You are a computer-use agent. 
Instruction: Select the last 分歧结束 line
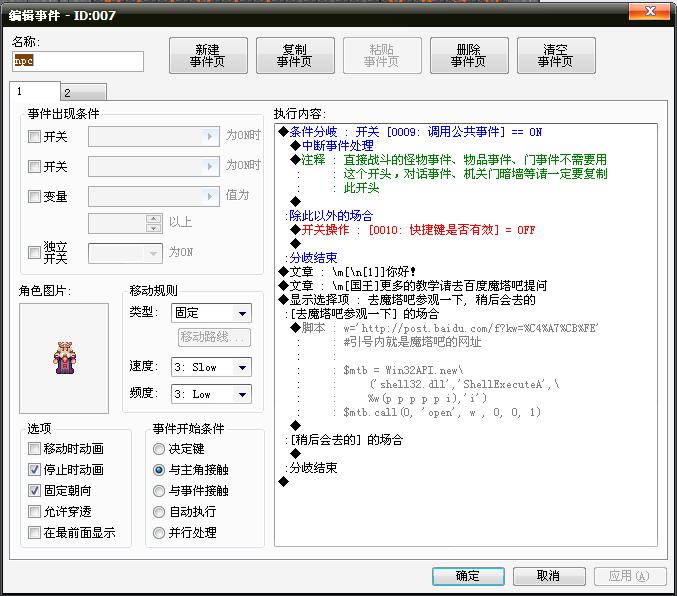pos(311,469)
